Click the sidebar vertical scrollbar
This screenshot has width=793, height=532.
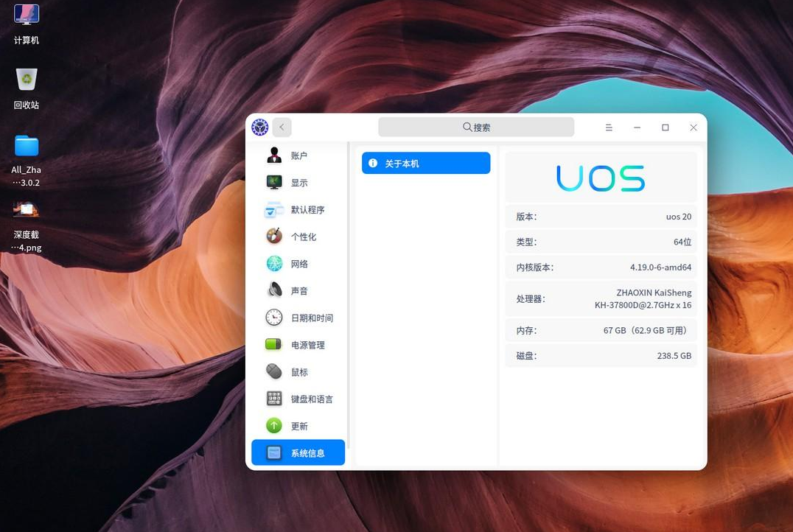coord(349,295)
